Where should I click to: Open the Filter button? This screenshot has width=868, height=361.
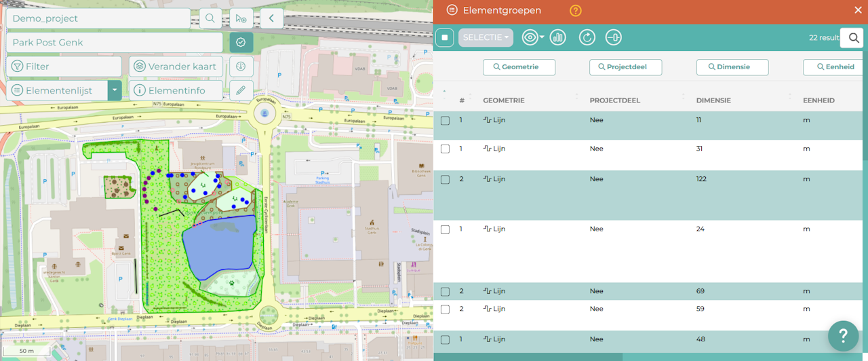click(x=64, y=66)
